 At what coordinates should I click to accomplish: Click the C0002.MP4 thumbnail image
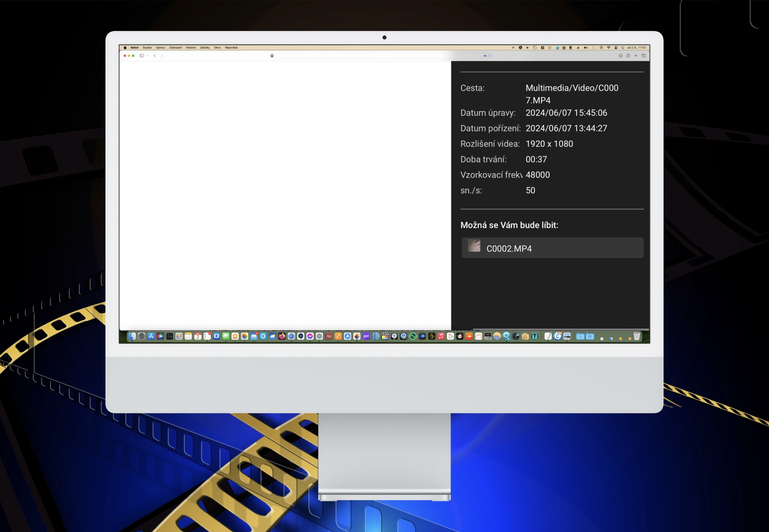click(474, 246)
